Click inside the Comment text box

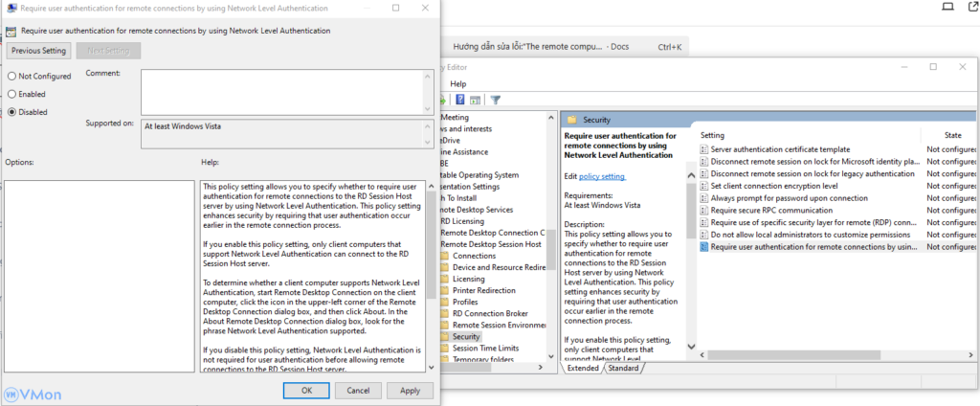pos(282,92)
